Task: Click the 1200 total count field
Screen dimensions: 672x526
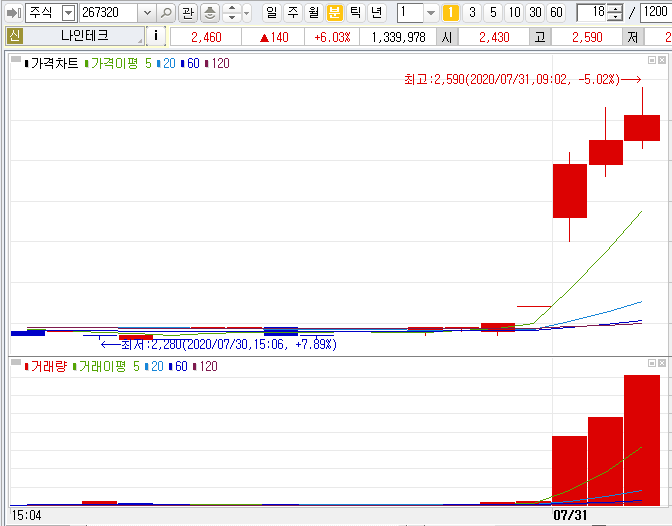Action: point(656,13)
